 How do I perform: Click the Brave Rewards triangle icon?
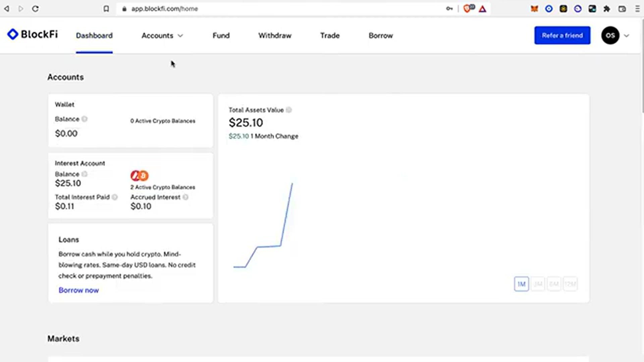click(x=482, y=9)
